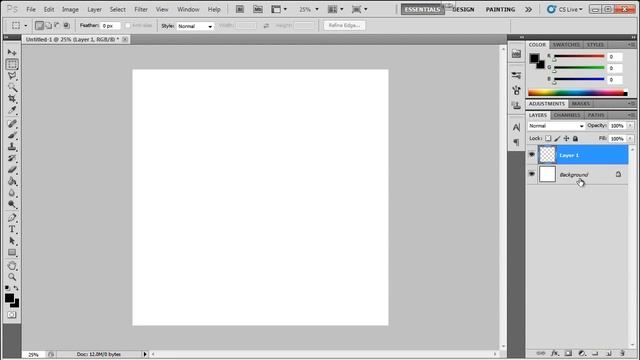640x360 pixels.
Task: Toggle Quick Mask mode
Action: 12,315
